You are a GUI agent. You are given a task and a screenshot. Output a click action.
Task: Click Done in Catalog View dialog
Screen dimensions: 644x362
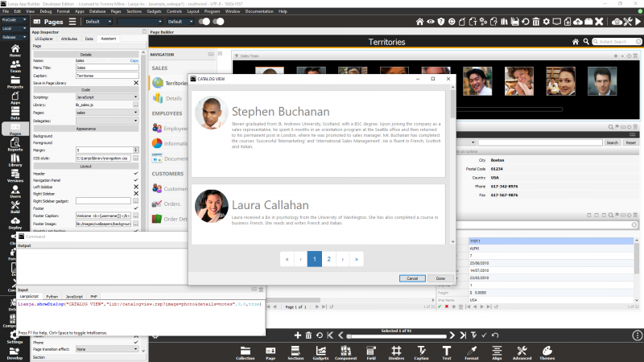[440, 278]
